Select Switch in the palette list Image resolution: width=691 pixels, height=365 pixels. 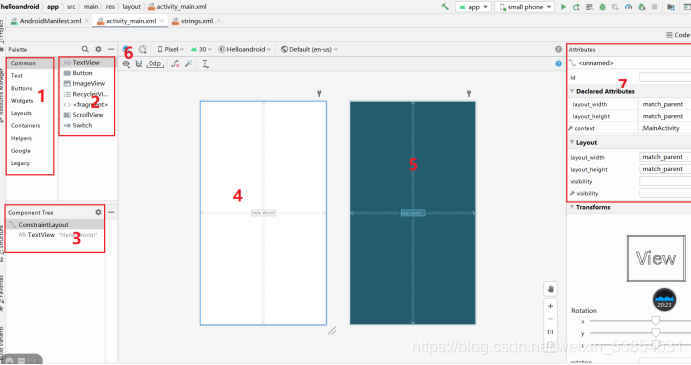coord(78,125)
